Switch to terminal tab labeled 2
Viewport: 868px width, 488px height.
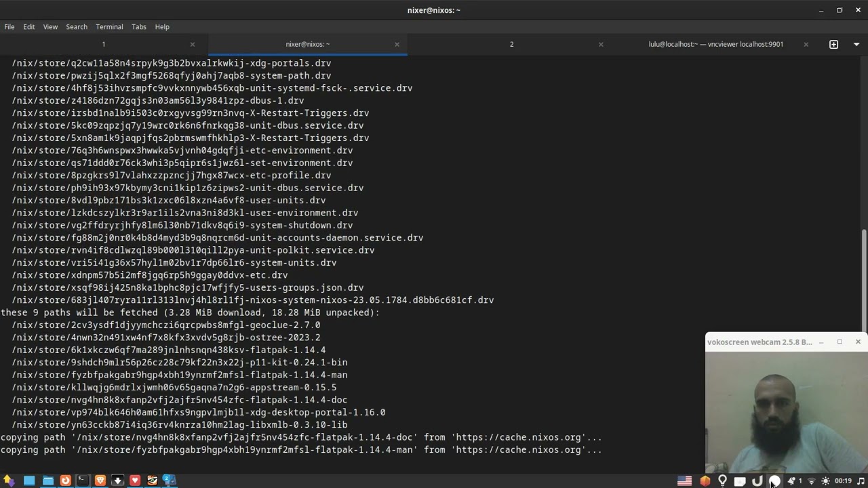pyautogui.click(x=511, y=44)
